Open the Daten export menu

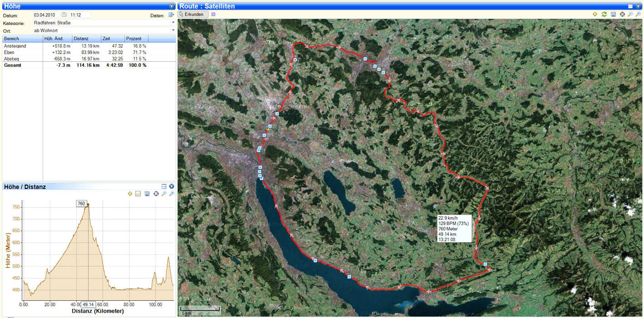click(x=171, y=15)
